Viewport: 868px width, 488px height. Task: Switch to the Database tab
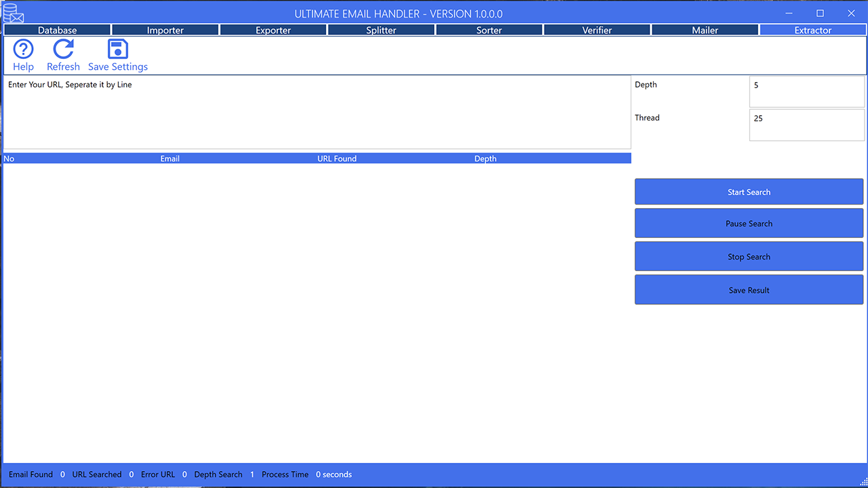tap(57, 30)
